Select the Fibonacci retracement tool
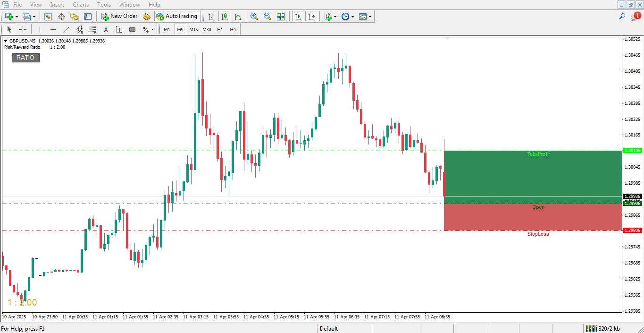This screenshot has height=333, width=644. click(92, 29)
